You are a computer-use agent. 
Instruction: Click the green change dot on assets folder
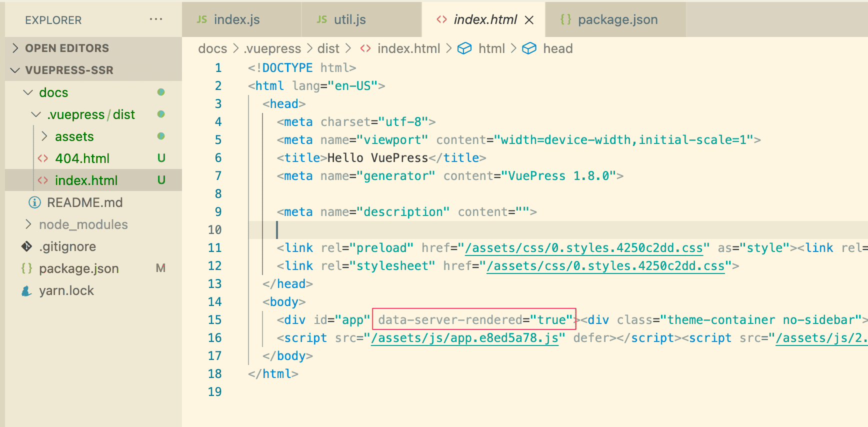tap(161, 136)
